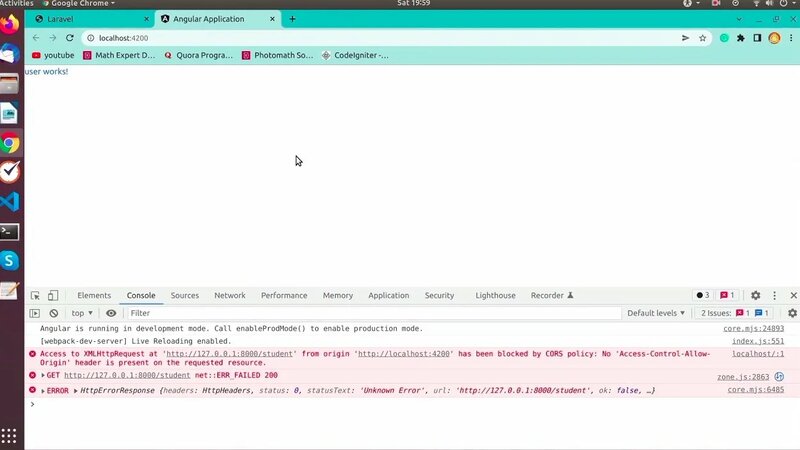Open Visual Studio Code from the dock
This screenshot has width=800, height=450.
pos(10,202)
